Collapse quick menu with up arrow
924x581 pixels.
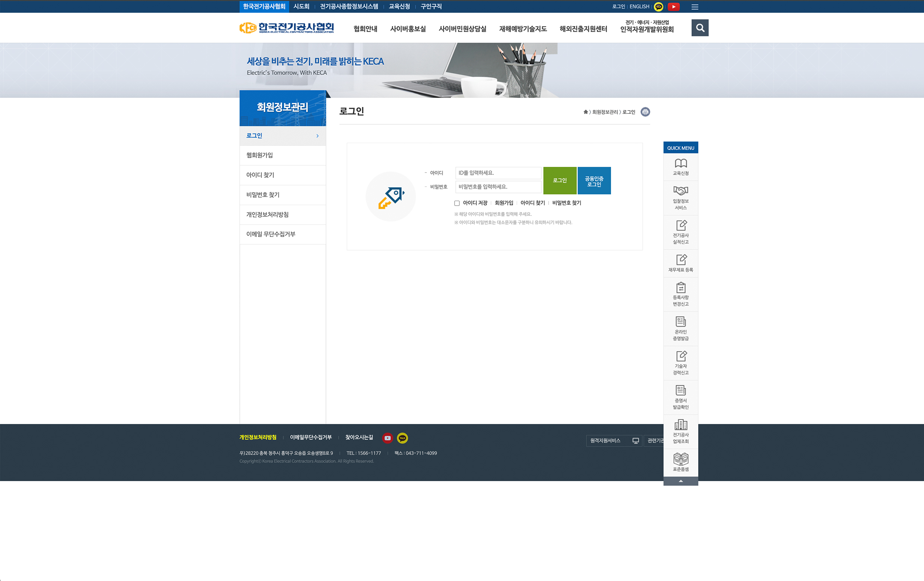(x=681, y=481)
